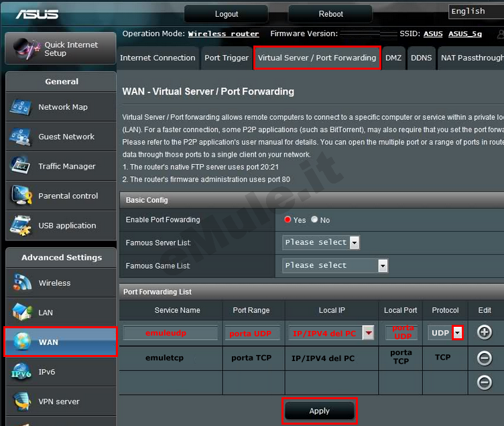Screen dimensions: 504x426
Task: Open the Local IP dropdown arrow
Action: click(x=368, y=333)
